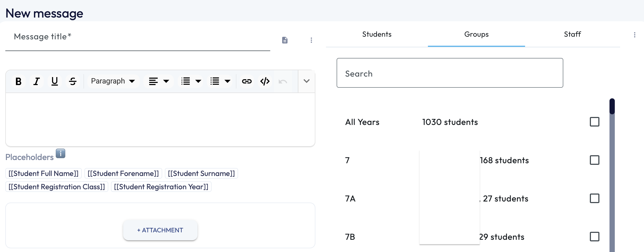Switch to the Staff tab
The height and width of the screenshot is (252, 644).
[x=572, y=35]
